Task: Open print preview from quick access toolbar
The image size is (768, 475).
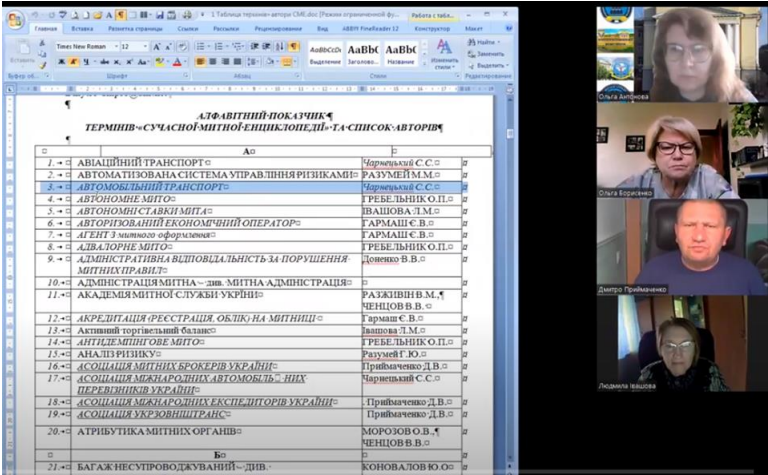Action: click(74, 15)
